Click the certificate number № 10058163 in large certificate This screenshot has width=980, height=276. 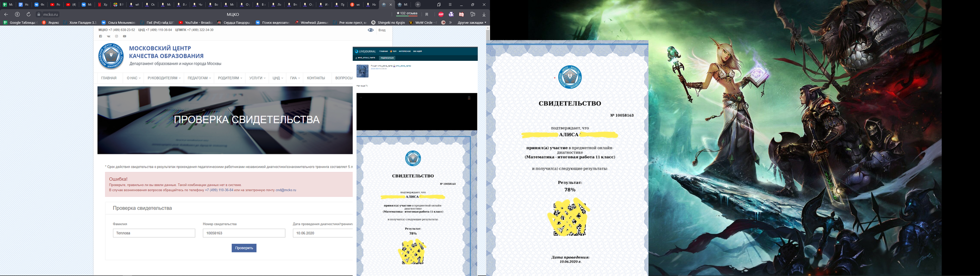tap(622, 115)
